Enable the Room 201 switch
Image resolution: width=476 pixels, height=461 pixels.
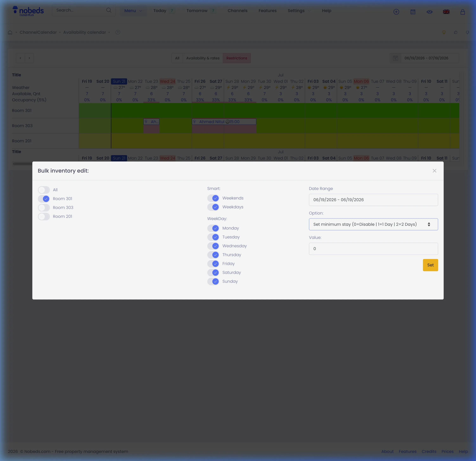coord(44,217)
